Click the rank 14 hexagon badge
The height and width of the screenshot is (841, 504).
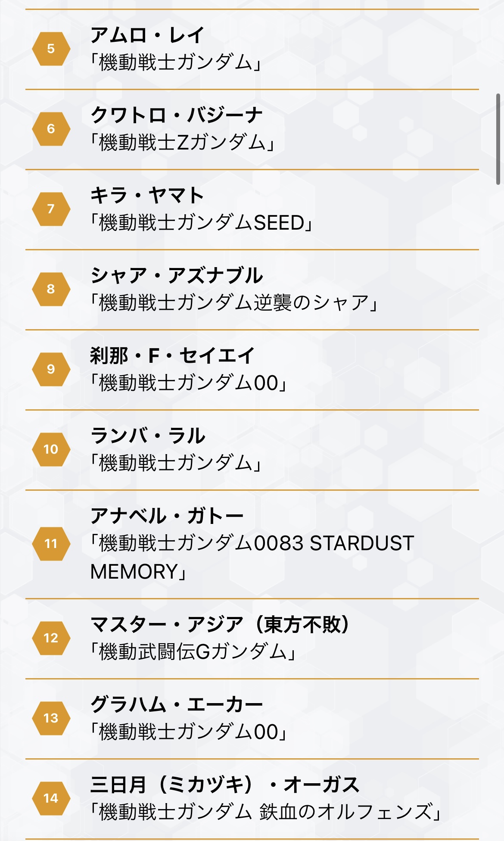[51, 798]
